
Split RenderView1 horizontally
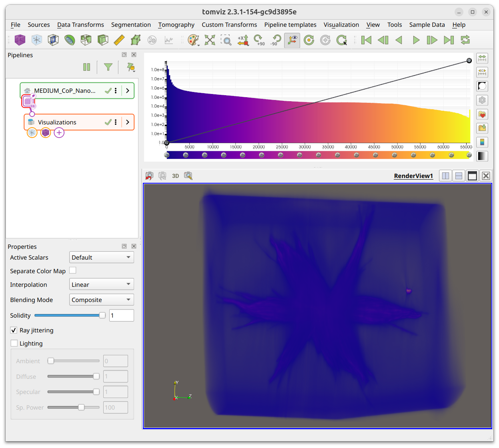point(445,176)
